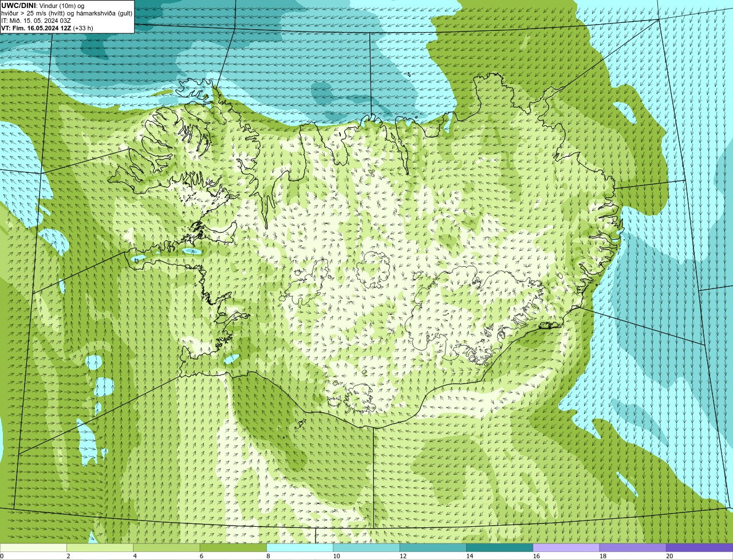The width and height of the screenshot is (733, 560).
Task: Click the 6–8 m/s olive green legend swatch
Action: (x=233, y=547)
